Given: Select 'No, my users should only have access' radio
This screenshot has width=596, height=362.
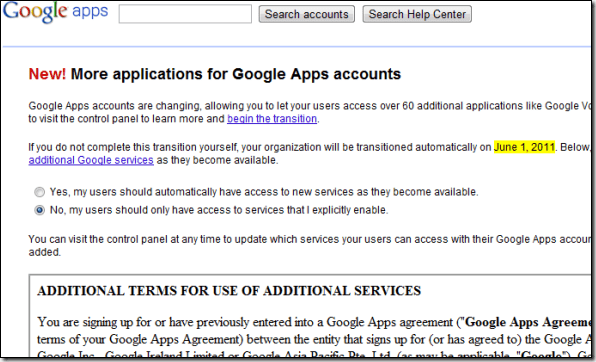Looking at the screenshot, I should coord(40,210).
